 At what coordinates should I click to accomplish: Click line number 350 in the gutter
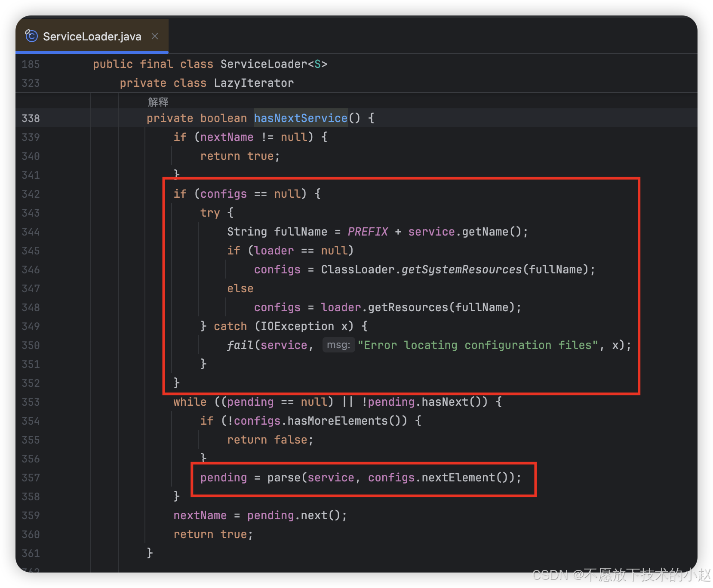pos(31,345)
